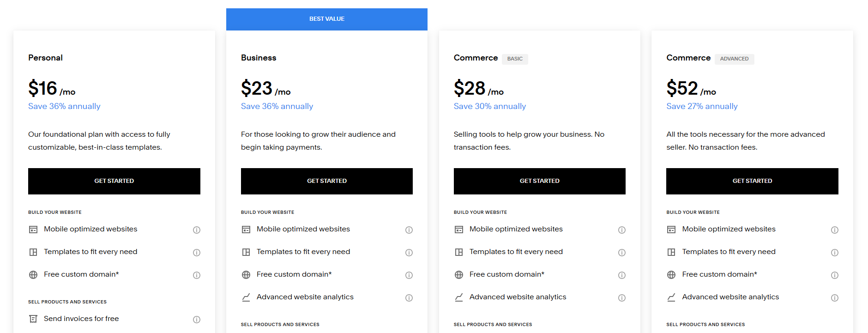
Task: Click the info icon next to Templates to fit every need under Commerce Advanced
Action: coord(835,252)
